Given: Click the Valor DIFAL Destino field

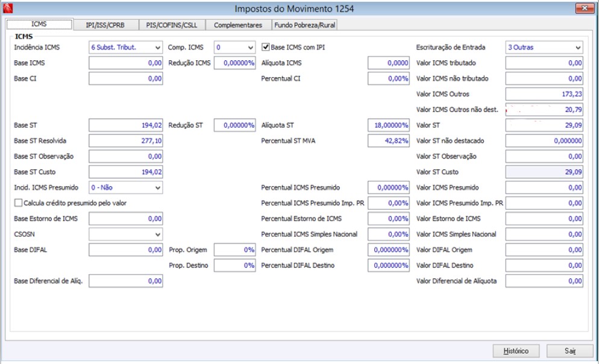Looking at the screenshot, I should point(544,265).
